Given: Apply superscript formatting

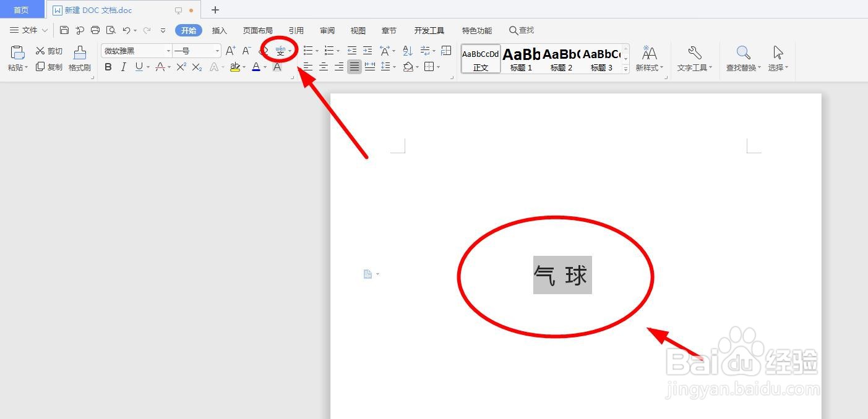Looking at the screenshot, I should point(180,67).
